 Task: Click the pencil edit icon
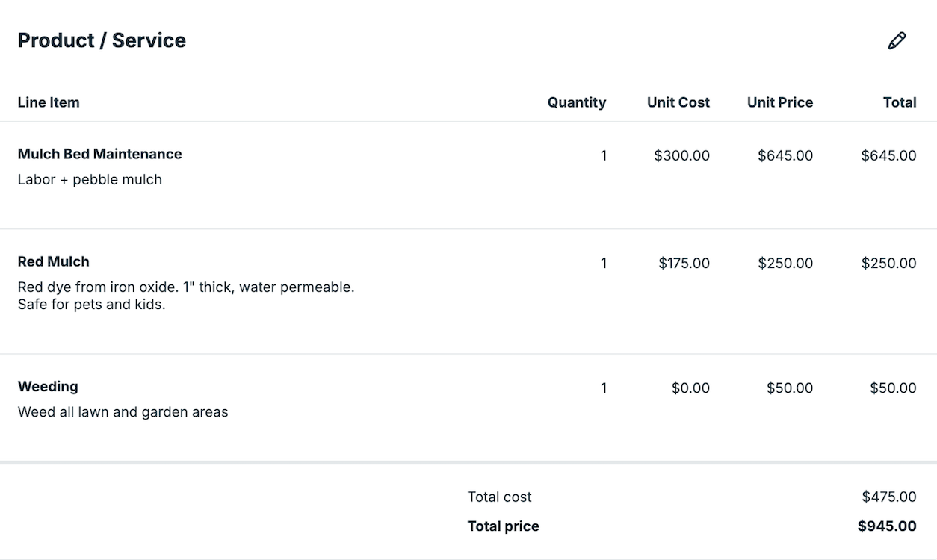coord(897,41)
